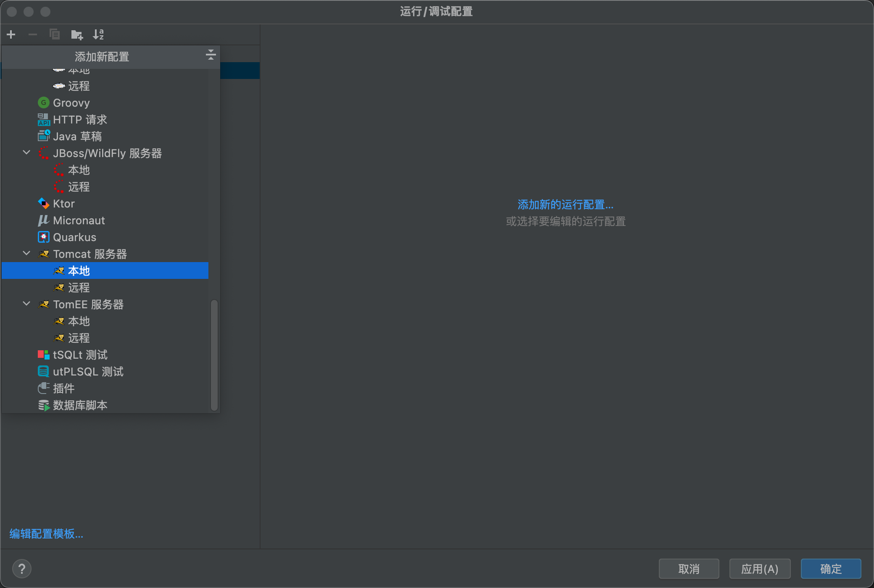Click the collapse icon beside 添加新配置
Viewport: 874px width, 588px height.
211,55
